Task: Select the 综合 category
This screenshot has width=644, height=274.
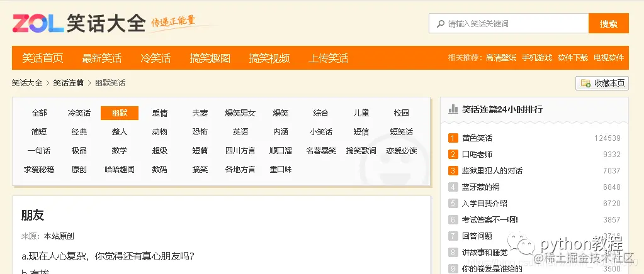Action: [x=321, y=112]
